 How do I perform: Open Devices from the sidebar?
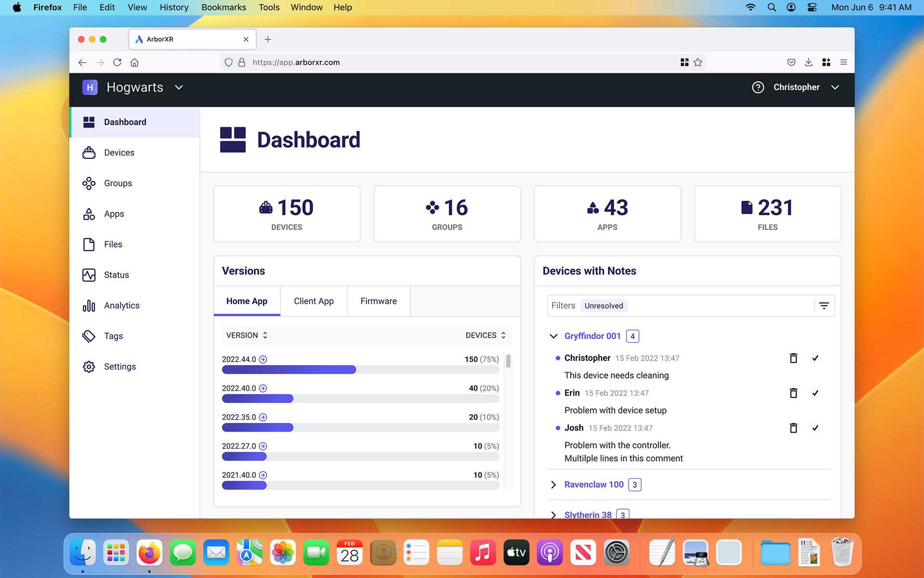click(x=134, y=153)
